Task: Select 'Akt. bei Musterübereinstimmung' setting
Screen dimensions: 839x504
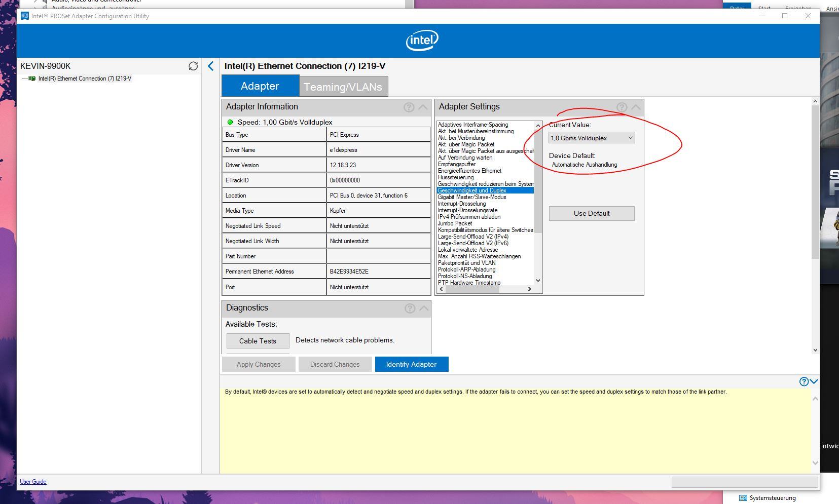Action: 485,131
